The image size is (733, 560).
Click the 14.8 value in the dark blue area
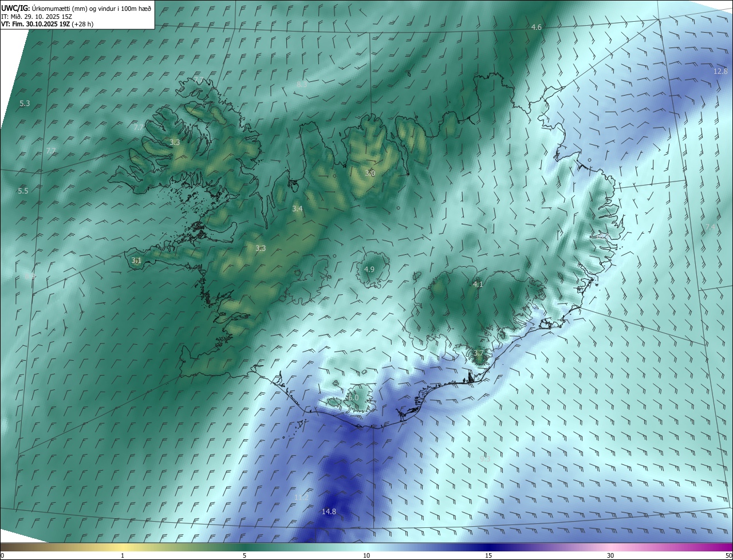pos(329,512)
